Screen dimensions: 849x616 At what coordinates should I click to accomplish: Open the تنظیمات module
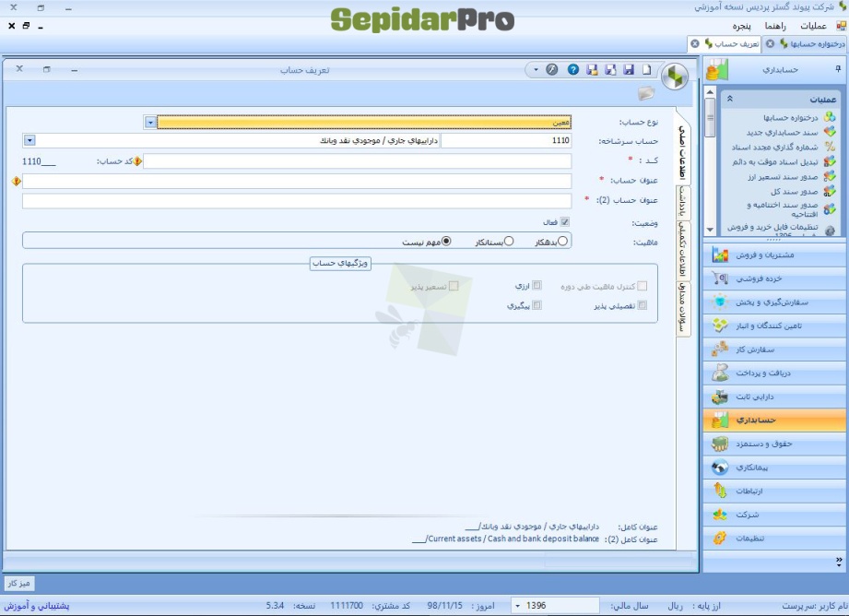(x=774, y=538)
